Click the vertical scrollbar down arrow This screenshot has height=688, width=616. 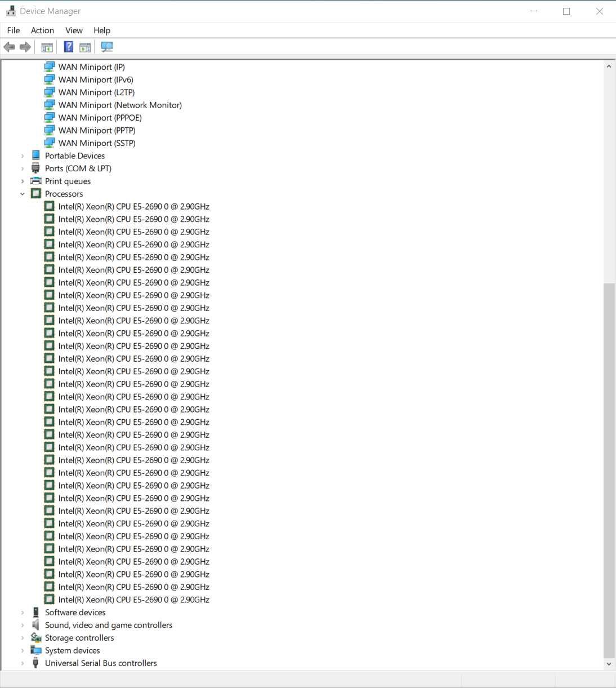click(609, 664)
